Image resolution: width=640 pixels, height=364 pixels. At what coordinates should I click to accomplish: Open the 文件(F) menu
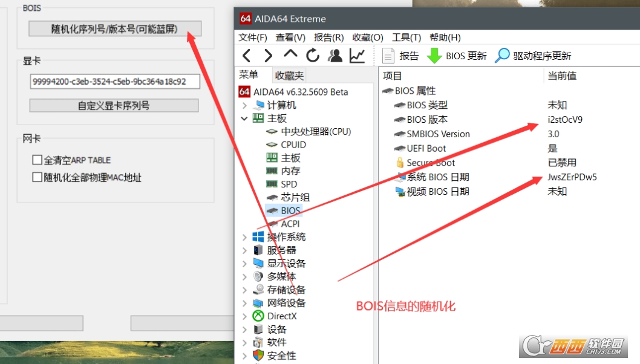[x=253, y=37]
